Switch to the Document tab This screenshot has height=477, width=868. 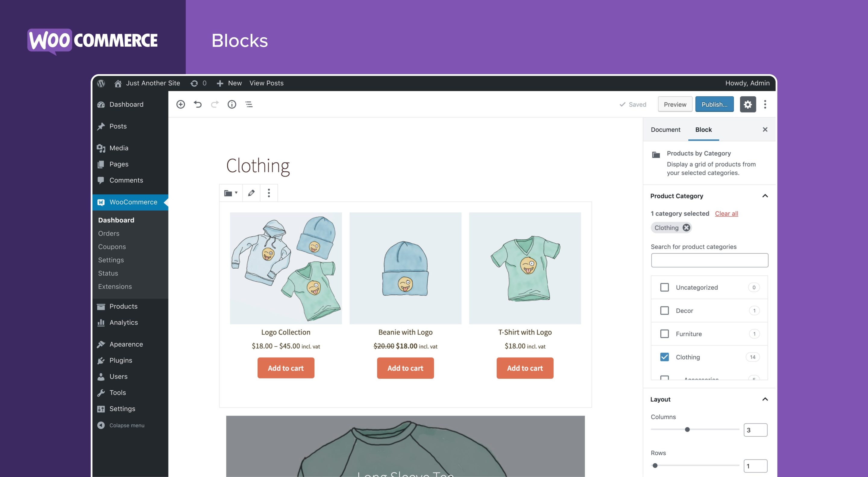pos(665,129)
